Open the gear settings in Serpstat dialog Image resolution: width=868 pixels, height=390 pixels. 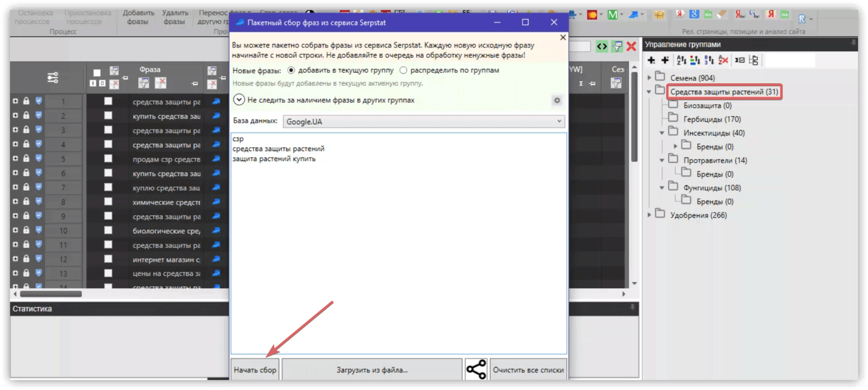pyautogui.click(x=557, y=100)
